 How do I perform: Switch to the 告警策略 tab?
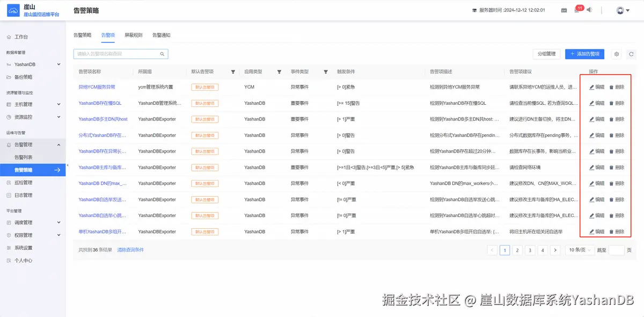pos(82,35)
